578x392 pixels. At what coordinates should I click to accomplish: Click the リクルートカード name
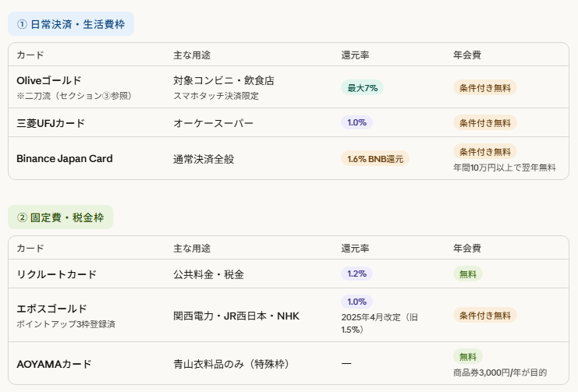point(57,274)
